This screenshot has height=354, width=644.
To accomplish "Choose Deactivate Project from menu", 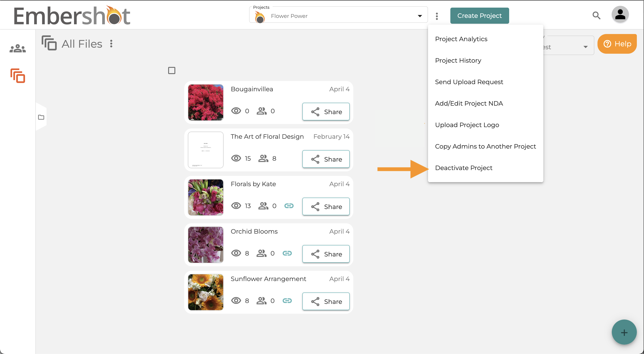I will coord(464,168).
